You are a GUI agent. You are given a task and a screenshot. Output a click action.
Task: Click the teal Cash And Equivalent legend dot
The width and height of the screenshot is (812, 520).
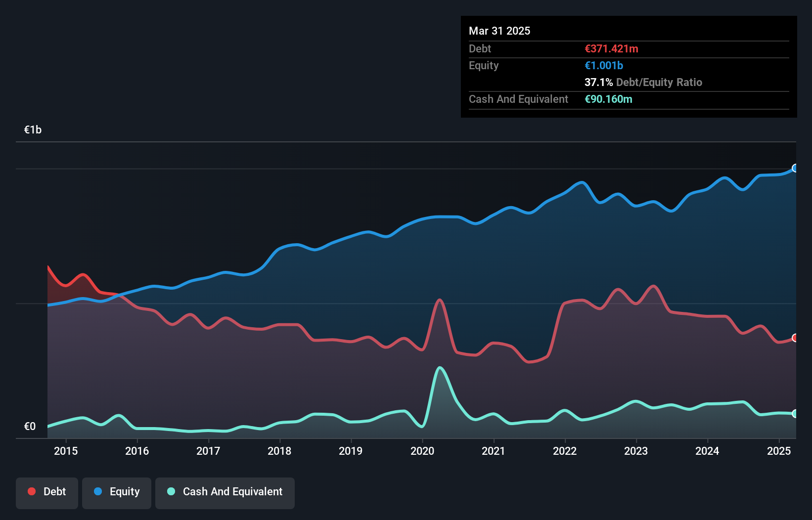[x=170, y=492]
